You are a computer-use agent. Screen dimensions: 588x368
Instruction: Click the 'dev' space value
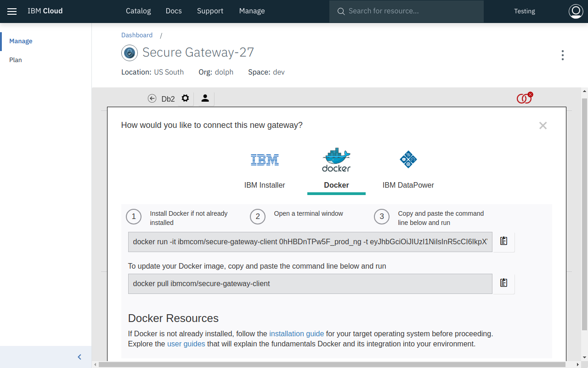click(x=279, y=72)
